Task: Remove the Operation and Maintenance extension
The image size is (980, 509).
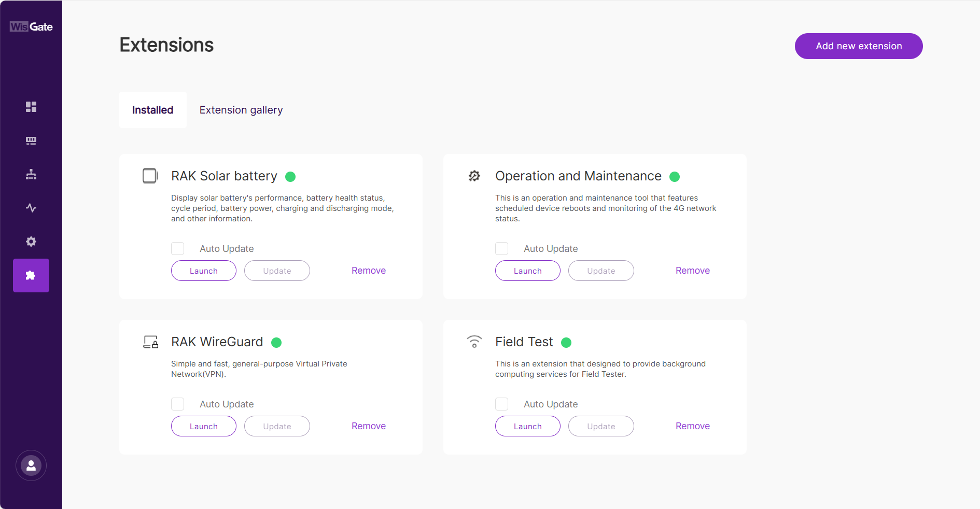Action: [x=693, y=271]
